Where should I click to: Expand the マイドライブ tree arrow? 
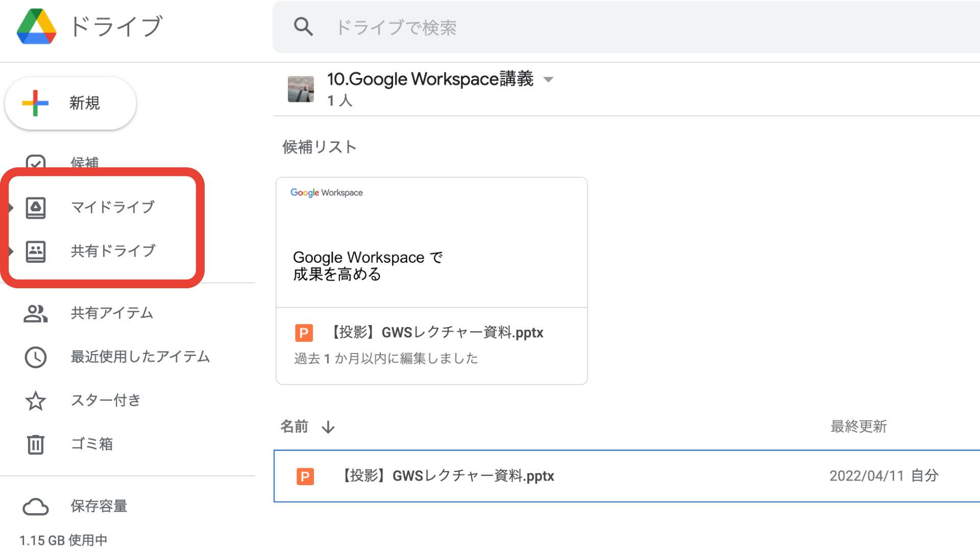[x=11, y=208]
